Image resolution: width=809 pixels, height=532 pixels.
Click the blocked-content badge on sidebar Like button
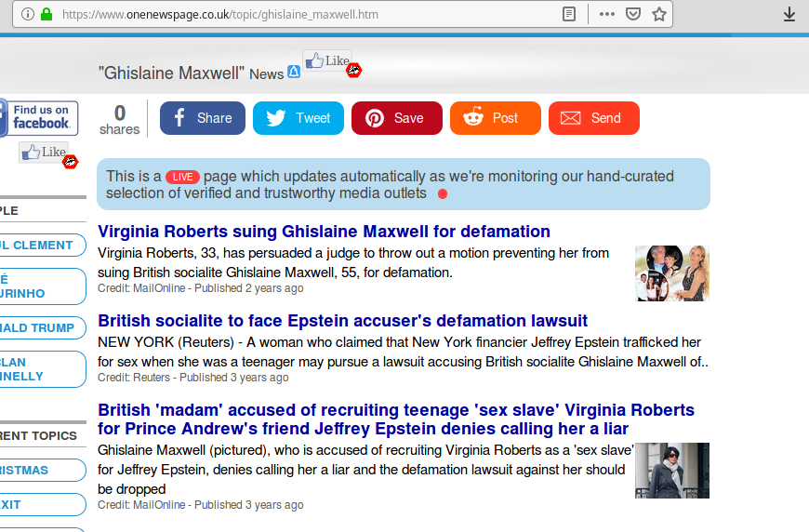point(70,162)
